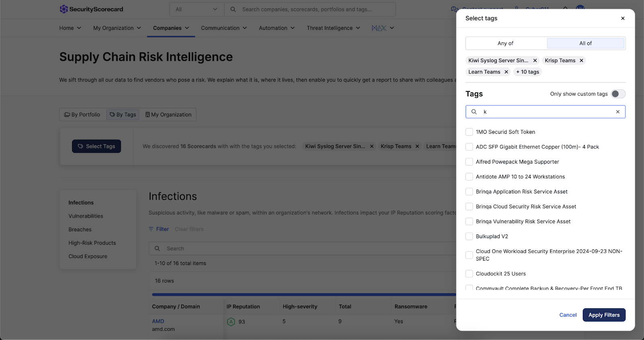Check the Bulkuplad V2 tag
Image resolution: width=644 pixels, height=340 pixels.
pyautogui.click(x=469, y=236)
